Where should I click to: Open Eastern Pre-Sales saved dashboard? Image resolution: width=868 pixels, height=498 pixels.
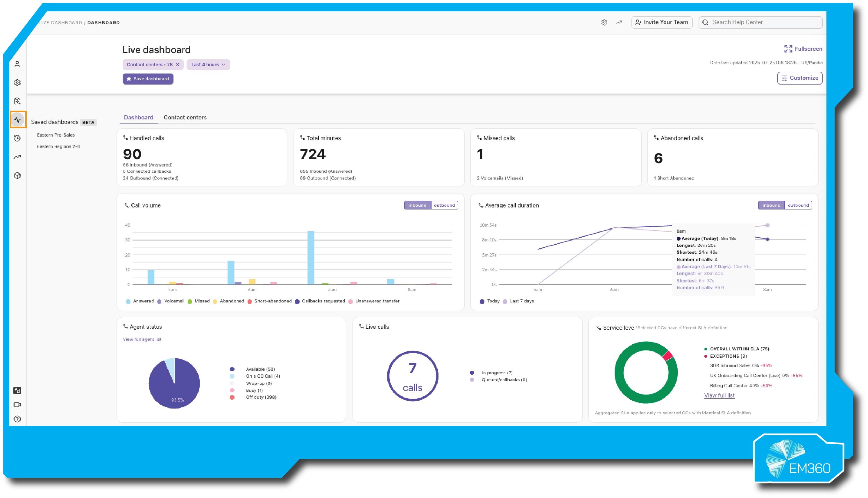tap(56, 135)
